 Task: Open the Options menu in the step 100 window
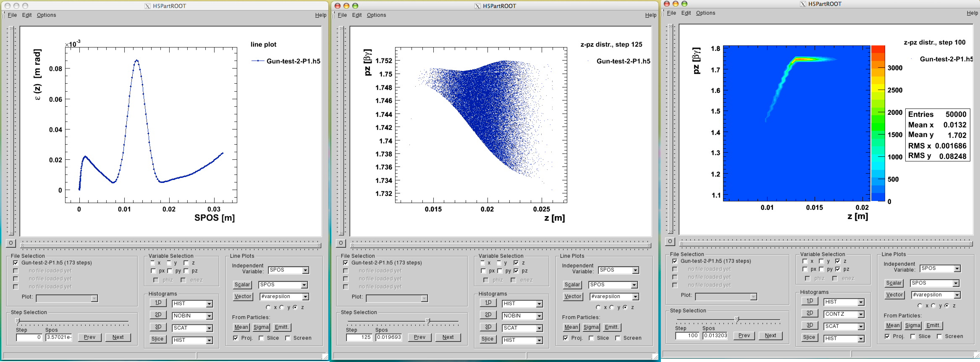click(x=705, y=13)
